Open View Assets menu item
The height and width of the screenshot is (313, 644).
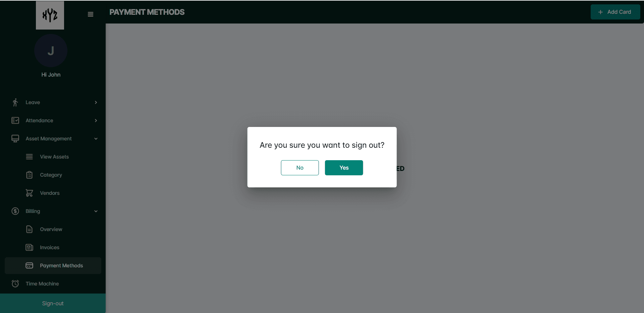coord(54,157)
